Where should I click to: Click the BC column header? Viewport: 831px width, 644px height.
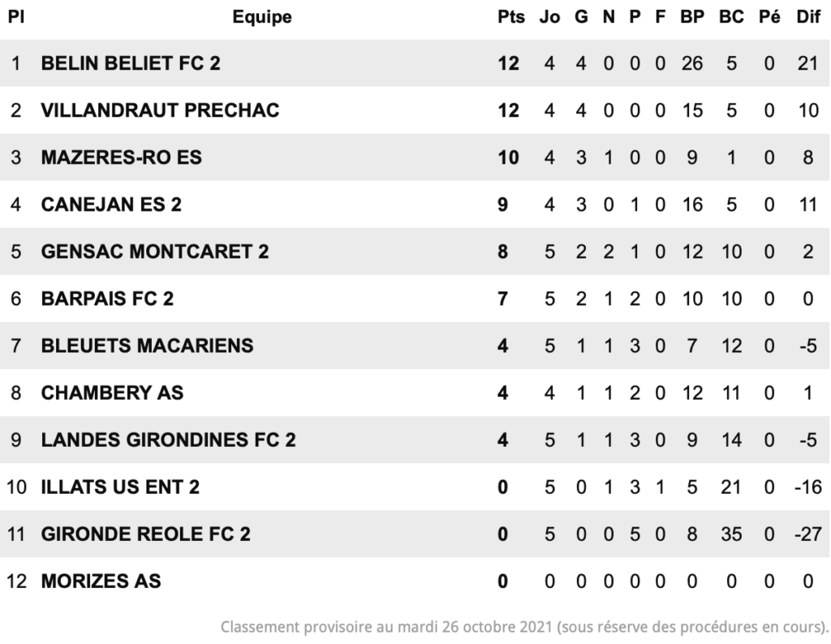pos(731,17)
